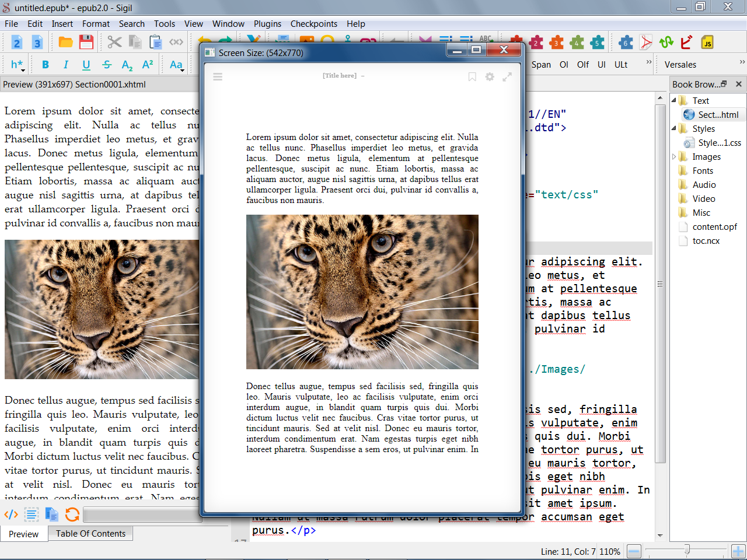The image size is (747, 560).
Task: Expand the Images folder in Book Browser
Action: 674,156
